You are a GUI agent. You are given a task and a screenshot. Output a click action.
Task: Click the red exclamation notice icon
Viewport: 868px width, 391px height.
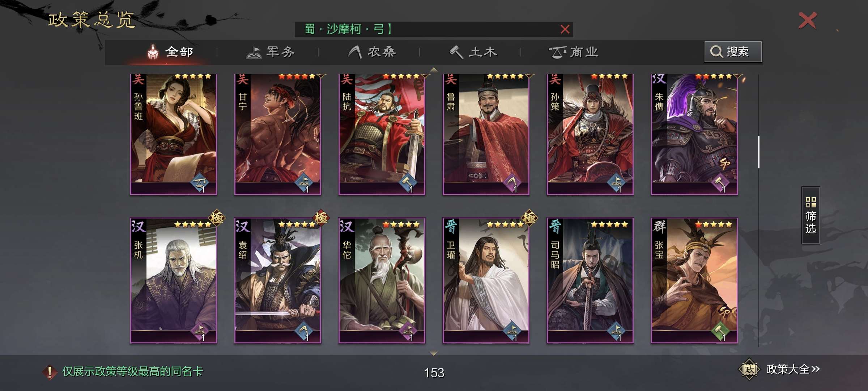pyautogui.click(x=50, y=371)
